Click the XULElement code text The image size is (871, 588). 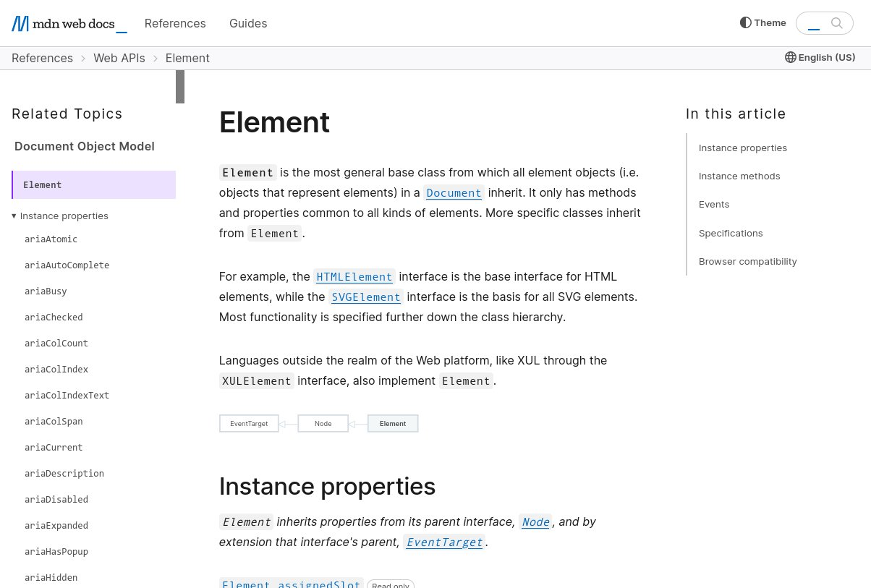point(257,381)
